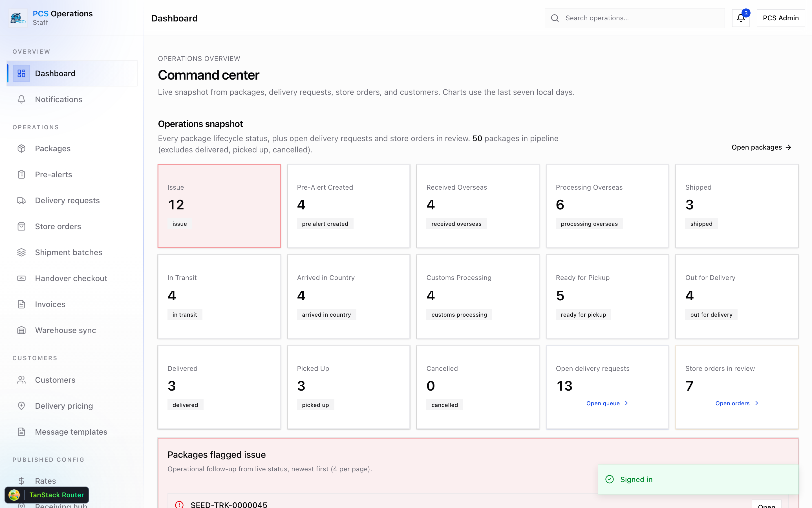Click the alert icon beside SEED-TRK-0000045
Screen dimensions: 812x508
(179, 505)
